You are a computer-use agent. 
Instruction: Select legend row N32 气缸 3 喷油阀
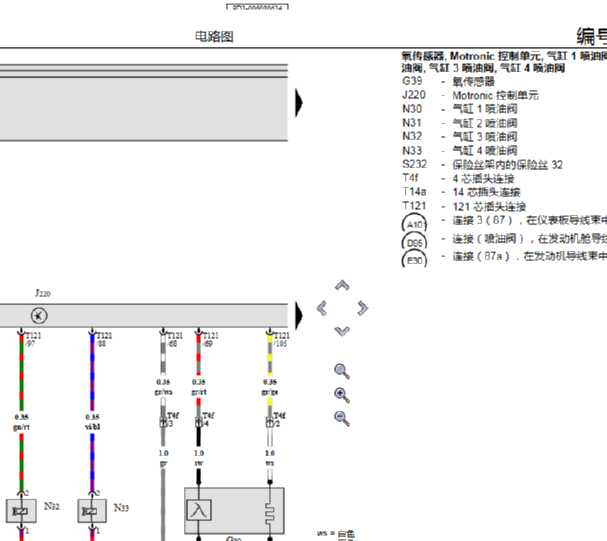click(x=460, y=137)
